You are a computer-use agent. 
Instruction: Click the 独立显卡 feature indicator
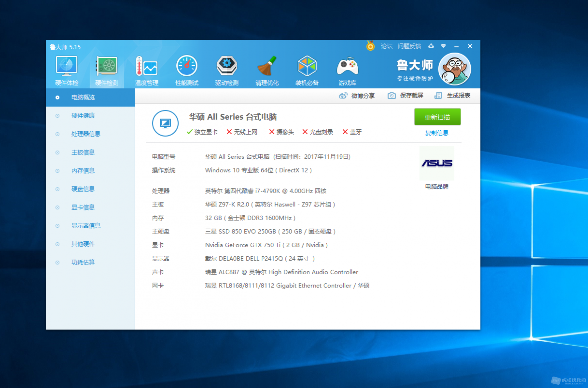pyautogui.click(x=202, y=132)
